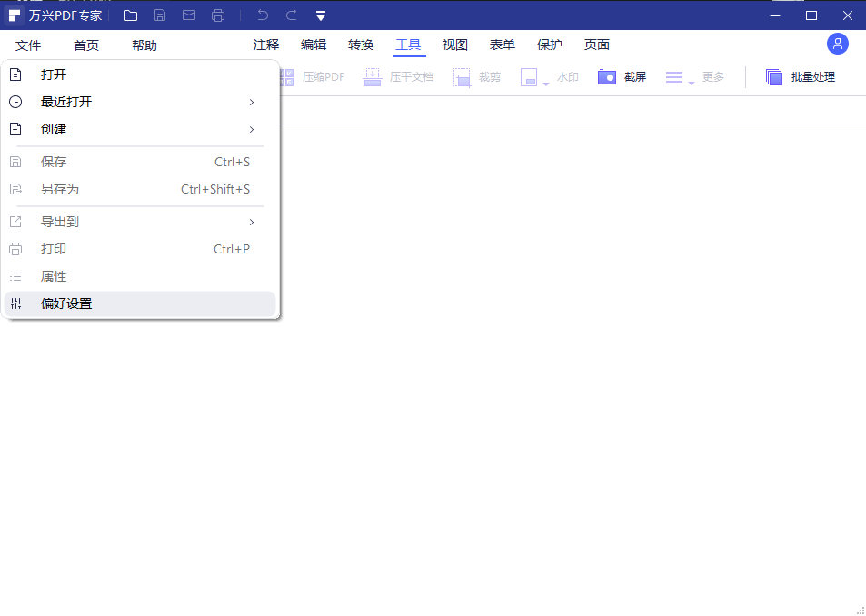This screenshot has height=616, width=866.
Task: Open the 保护 protect tab
Action: point(550,45)
